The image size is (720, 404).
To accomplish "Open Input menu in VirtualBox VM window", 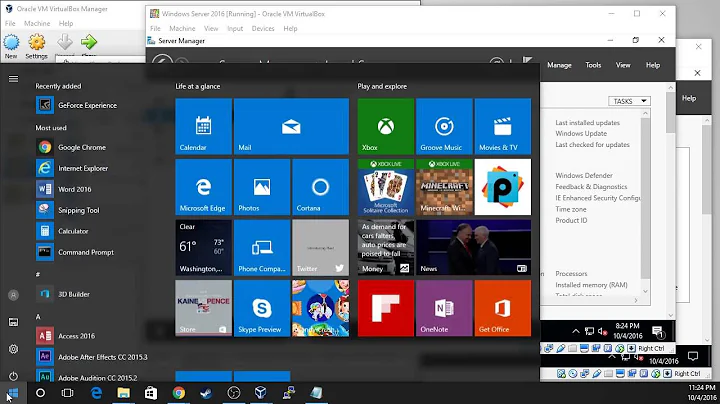I will [x=235, y=28].
